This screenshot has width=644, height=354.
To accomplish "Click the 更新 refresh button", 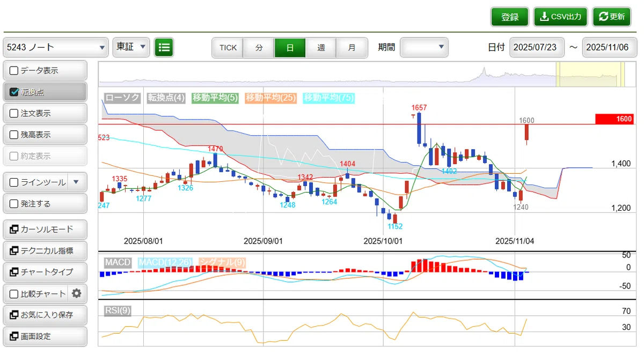I will point(612,17).
